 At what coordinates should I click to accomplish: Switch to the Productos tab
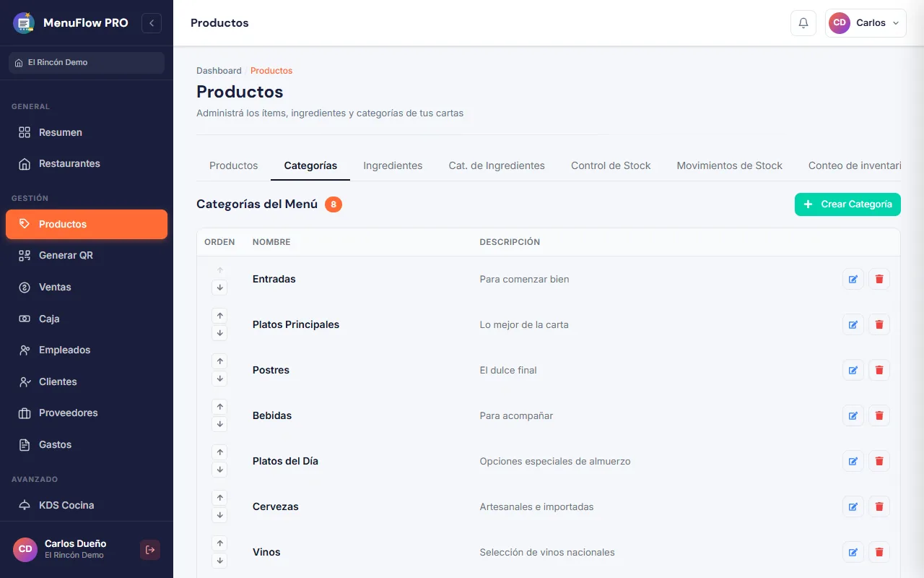pos(233,165)
